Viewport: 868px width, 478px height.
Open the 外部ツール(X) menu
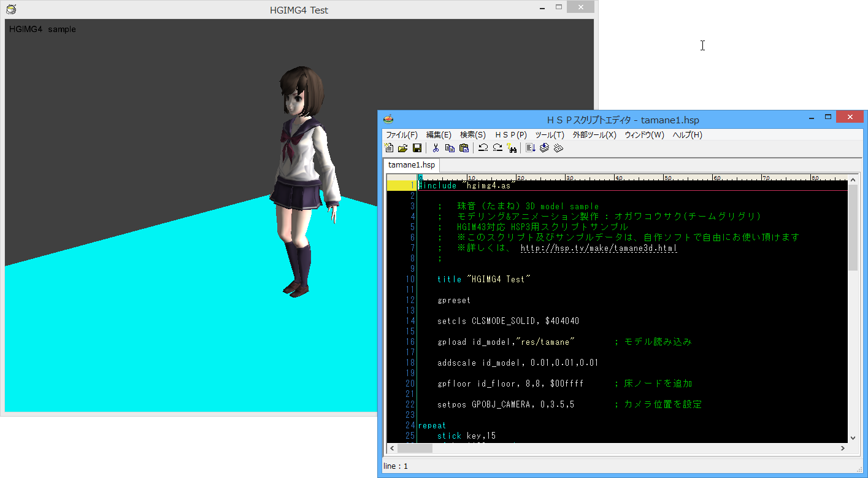click(x=594, y=135)
